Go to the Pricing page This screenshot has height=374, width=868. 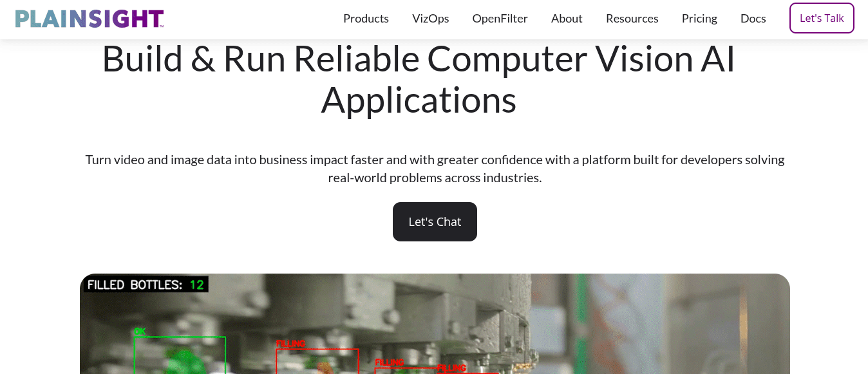699,19
